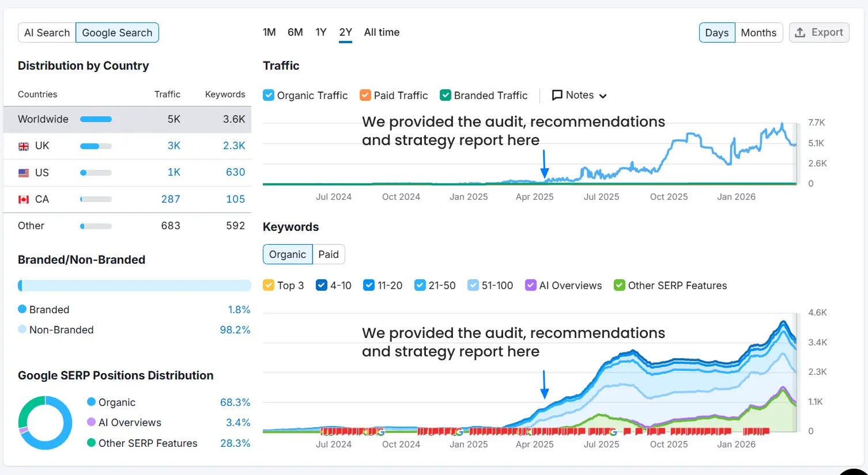This screenshot has height=475, width=868.
Task: Switch to the AI Search tab
Action: tap(47, 33)
